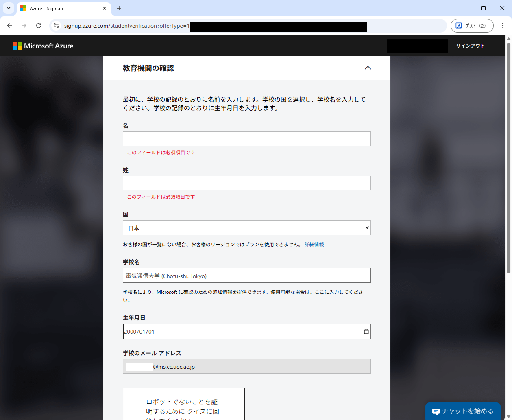
Task: Close the Azure - Sign up tab
Action: coord(105,8)
